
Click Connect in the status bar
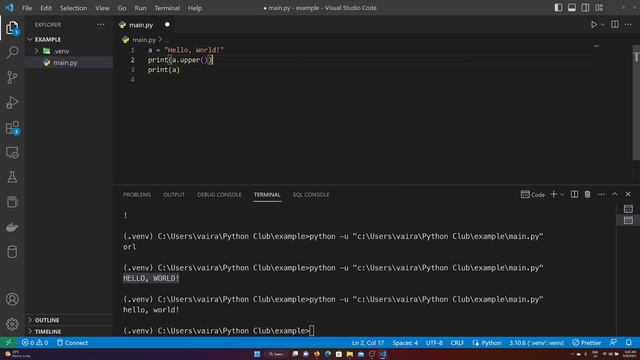[x=72, y=342]
